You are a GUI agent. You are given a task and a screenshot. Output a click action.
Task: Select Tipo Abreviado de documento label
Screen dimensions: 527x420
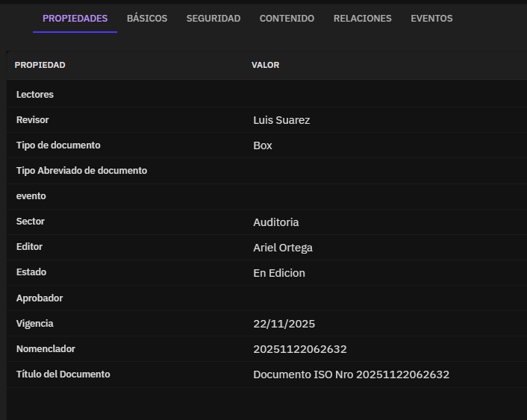pyautogui.click(x=81, y=171)
